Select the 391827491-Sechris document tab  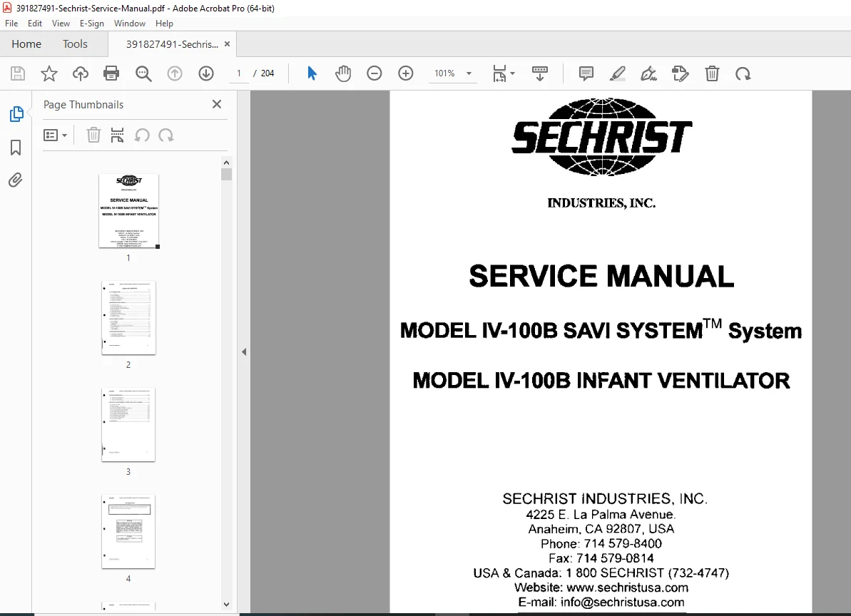click(x=172, y=44)
